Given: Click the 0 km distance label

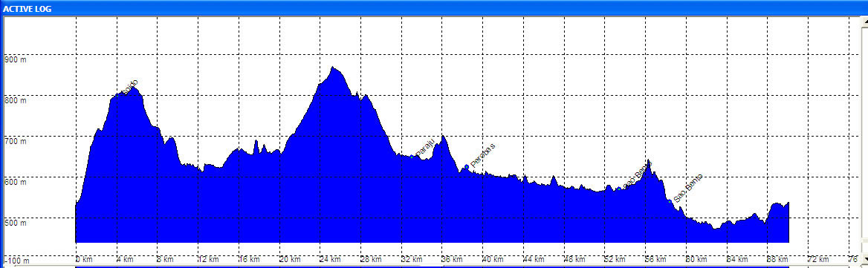Looking at the screenshot, I should coord(83,259).
